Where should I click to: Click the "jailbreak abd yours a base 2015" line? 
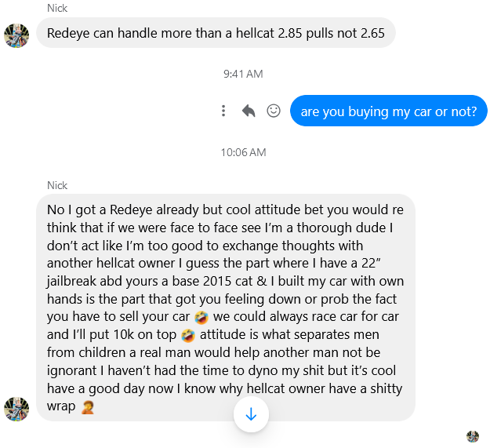point(150,282)
